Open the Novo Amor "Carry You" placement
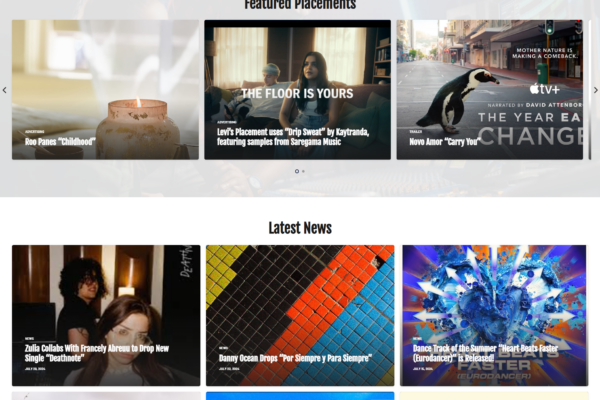 click(445, 142)
